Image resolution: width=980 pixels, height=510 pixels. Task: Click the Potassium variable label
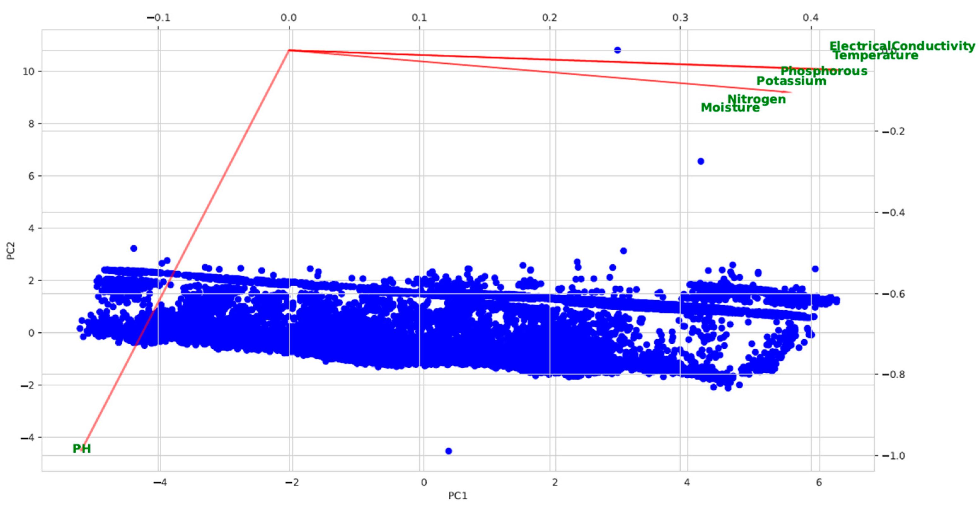point(791,81)
